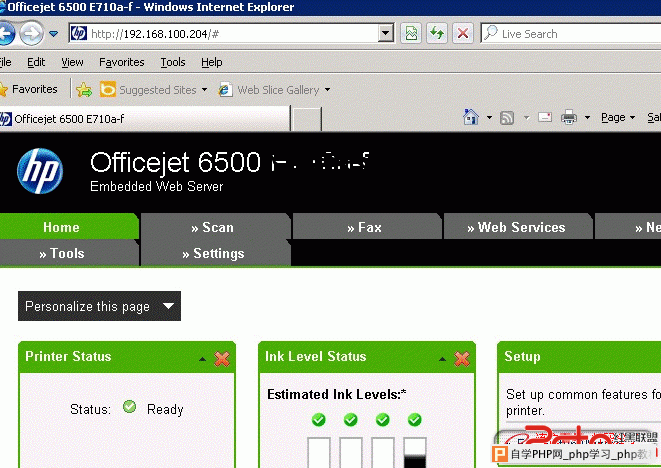The height and width of the screenshot is (468, 661).
Task: Select the Officejet 6500 E710a-f browser tab
Action: [145, 119]
